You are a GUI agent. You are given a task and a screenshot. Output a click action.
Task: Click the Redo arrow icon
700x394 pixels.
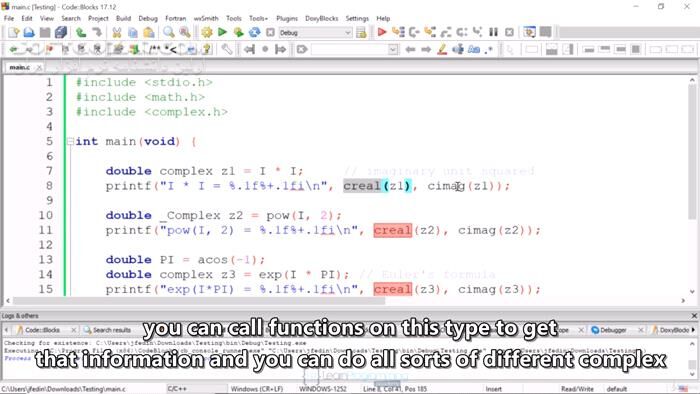96,32
